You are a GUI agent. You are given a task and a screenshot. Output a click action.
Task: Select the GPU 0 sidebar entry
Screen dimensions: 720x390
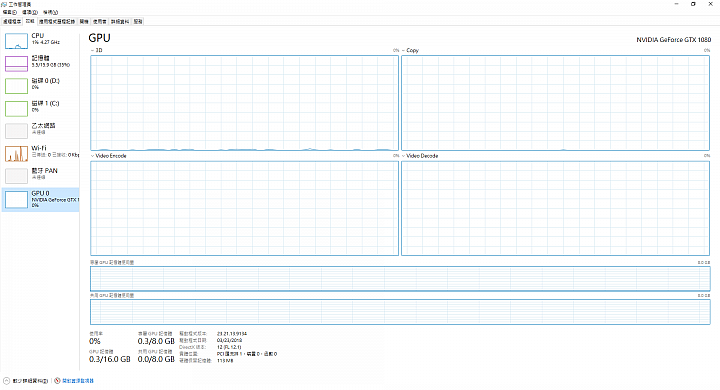[x=40, y=199]
